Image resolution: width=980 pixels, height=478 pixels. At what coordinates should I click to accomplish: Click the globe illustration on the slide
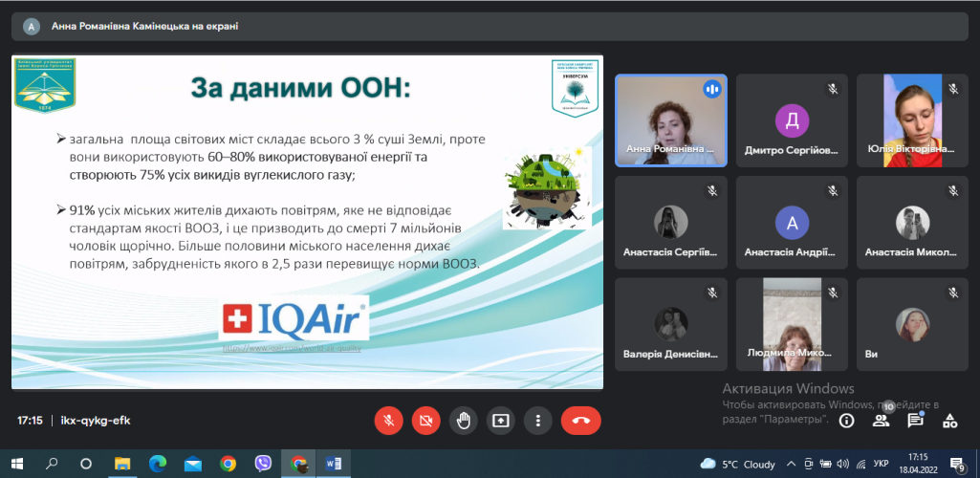point(548,187)
